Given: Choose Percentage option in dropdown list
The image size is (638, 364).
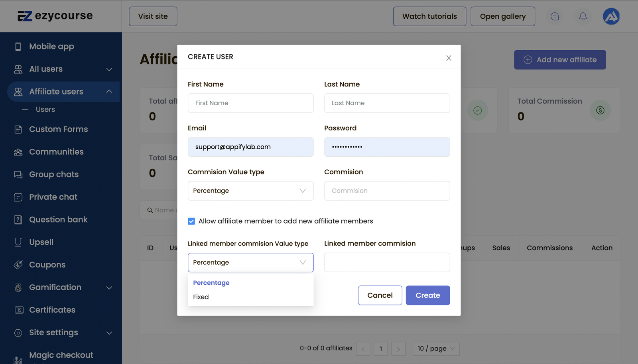Looking at the screenshot, I should [x=211, y=283].
